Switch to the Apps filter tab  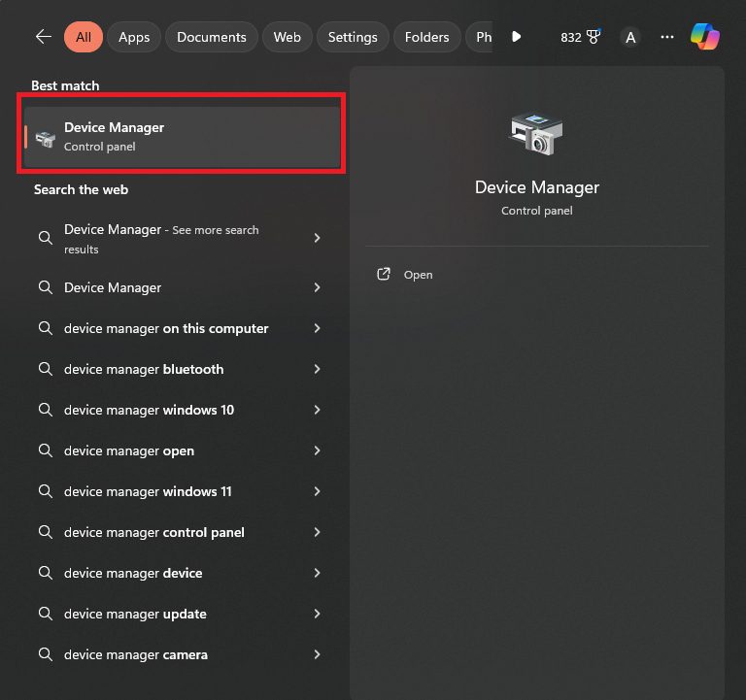click(134, 37)
